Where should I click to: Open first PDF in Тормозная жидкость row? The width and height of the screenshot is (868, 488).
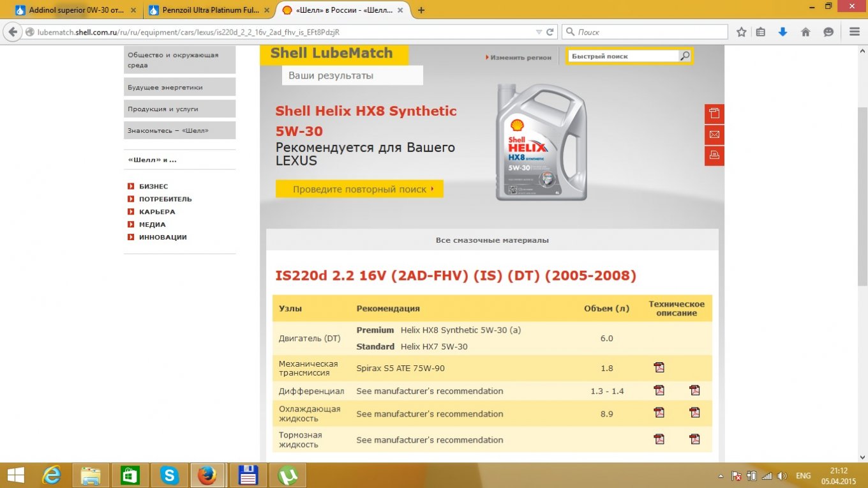659,439
